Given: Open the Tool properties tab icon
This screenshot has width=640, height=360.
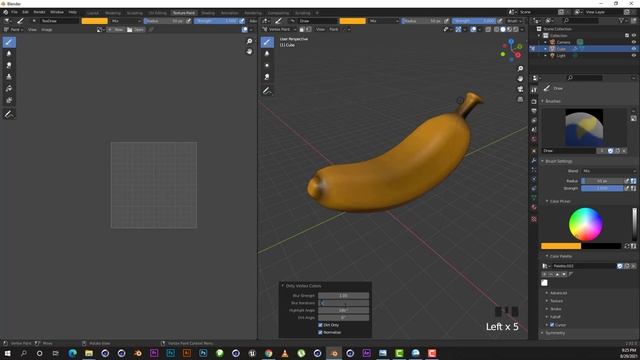Looking at the screenshot, I should coord(534,90).
